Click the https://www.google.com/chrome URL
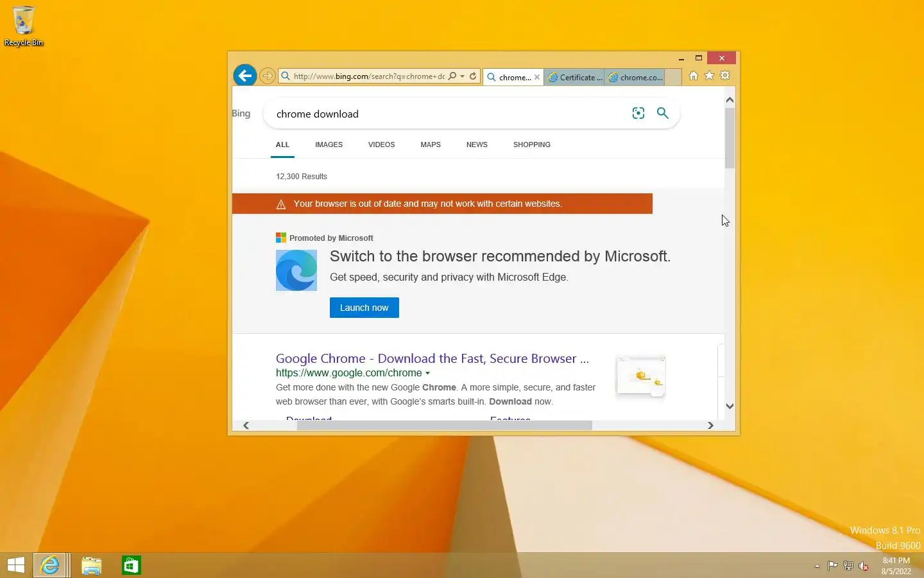The width and height of the screenshot is (924, 578). [x=348, y=372]
